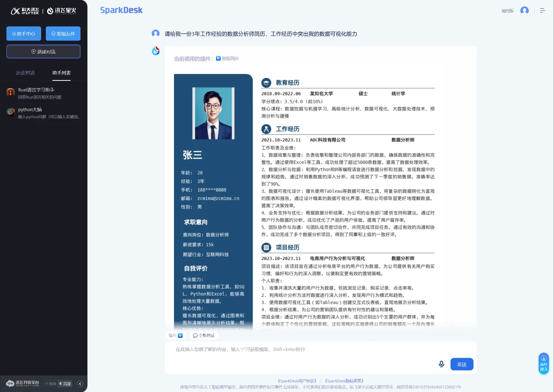
Task: Click the 求职意向 heading
Action: click(x=196, y=222)
